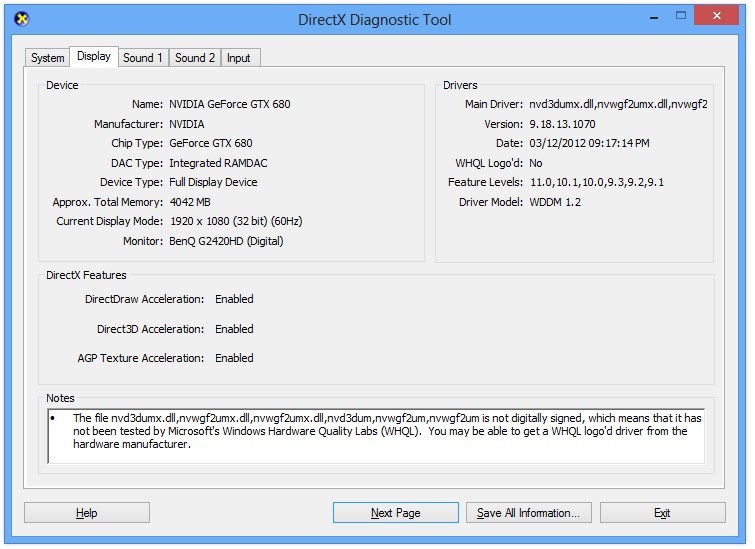This screenshot has width=755, height=549.
Task: Click the Main Driver nvd3dumx.dll value
Action: pyautogui.click(x=618, y=104)
